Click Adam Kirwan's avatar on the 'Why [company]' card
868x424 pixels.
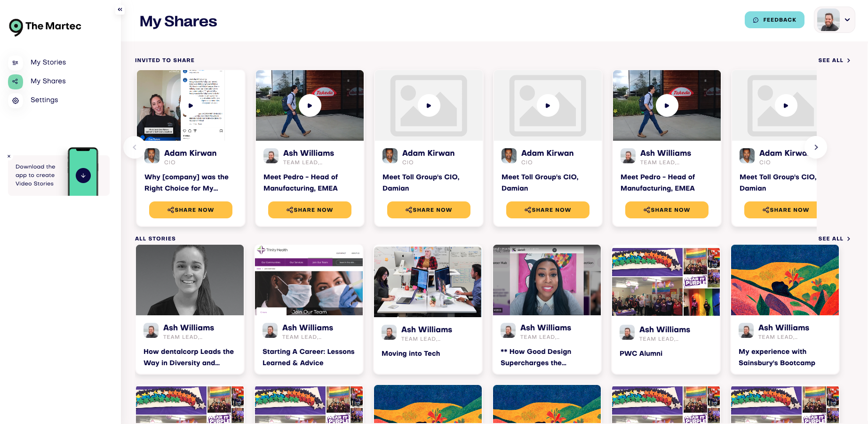point(152,156)
